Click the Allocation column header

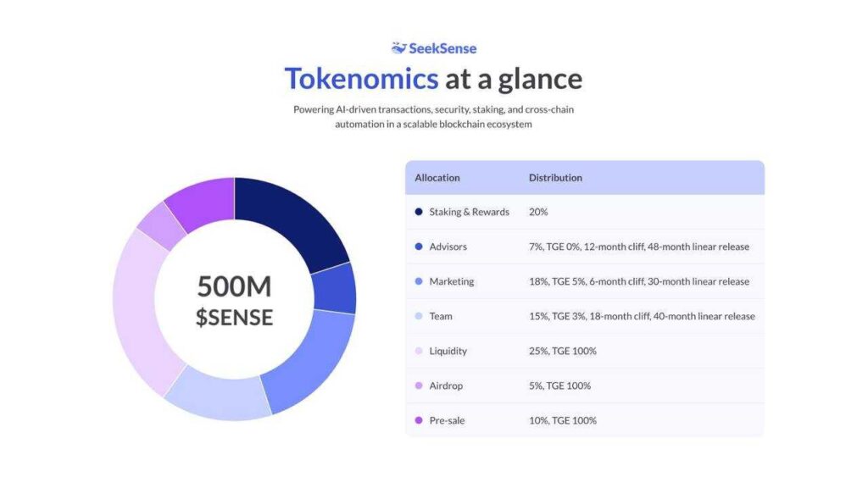(437, 178)
